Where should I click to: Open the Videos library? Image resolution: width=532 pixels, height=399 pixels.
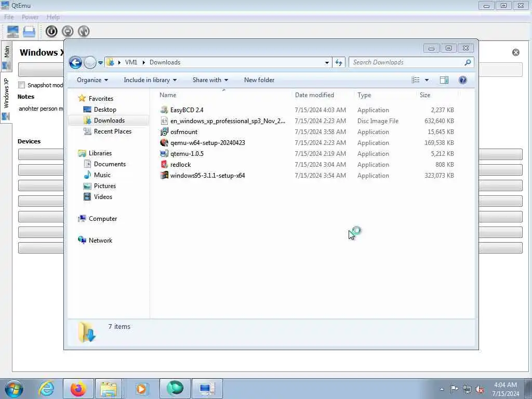103,197
